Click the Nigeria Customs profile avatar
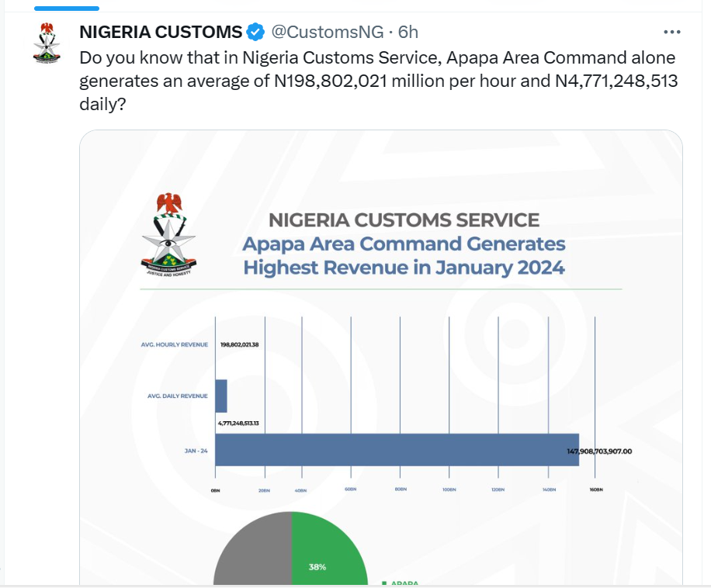The image size is (711, 588). coord(46,43)
